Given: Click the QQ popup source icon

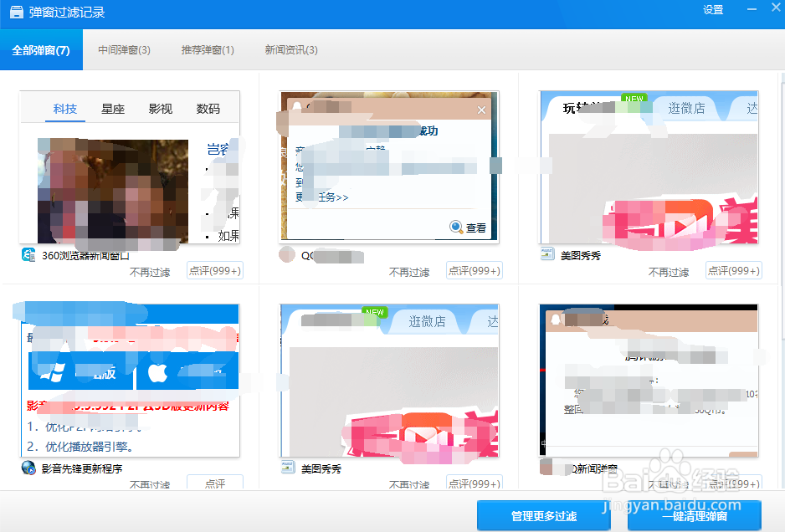Looking at the screenshot, I should point(288,257).
